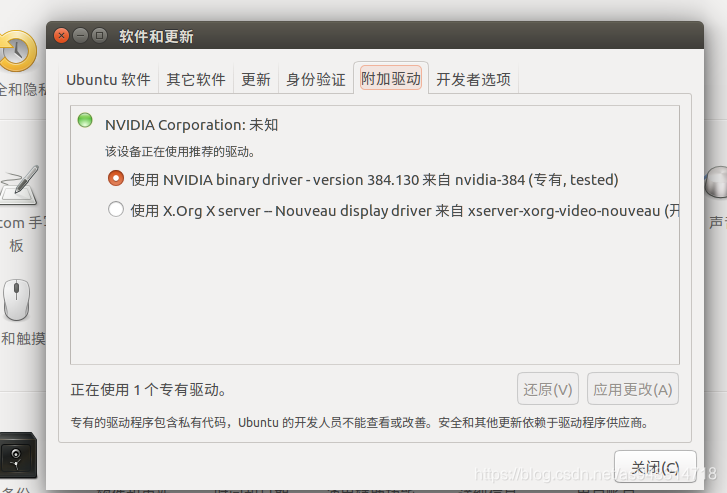727x493 pixels.
Task: Open the mouse and touchpad settings icon
Action: pyautogui.click(x=17, y=300)
